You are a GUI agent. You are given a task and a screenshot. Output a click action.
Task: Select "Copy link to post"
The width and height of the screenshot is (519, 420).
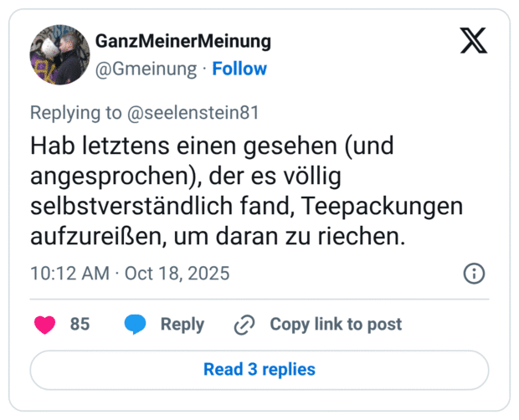[335, 325]
